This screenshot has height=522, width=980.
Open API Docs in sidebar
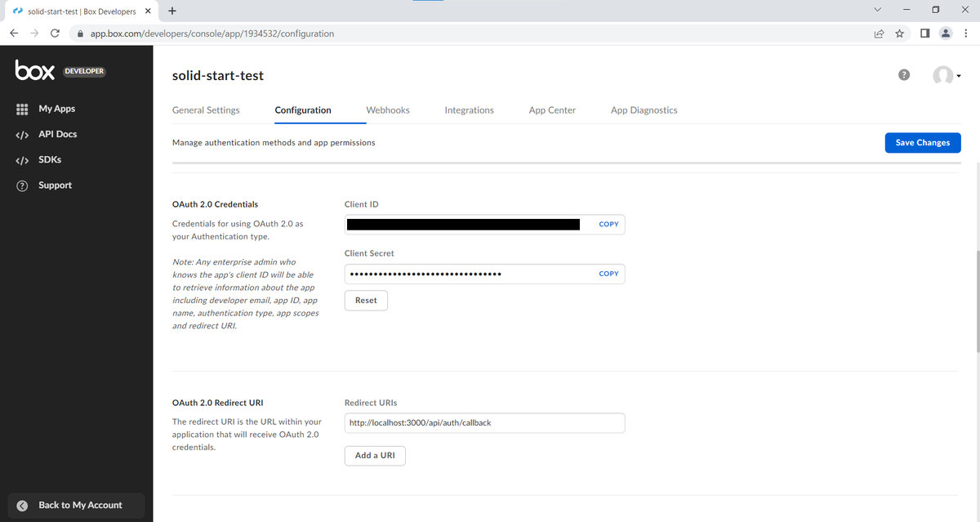57,134
